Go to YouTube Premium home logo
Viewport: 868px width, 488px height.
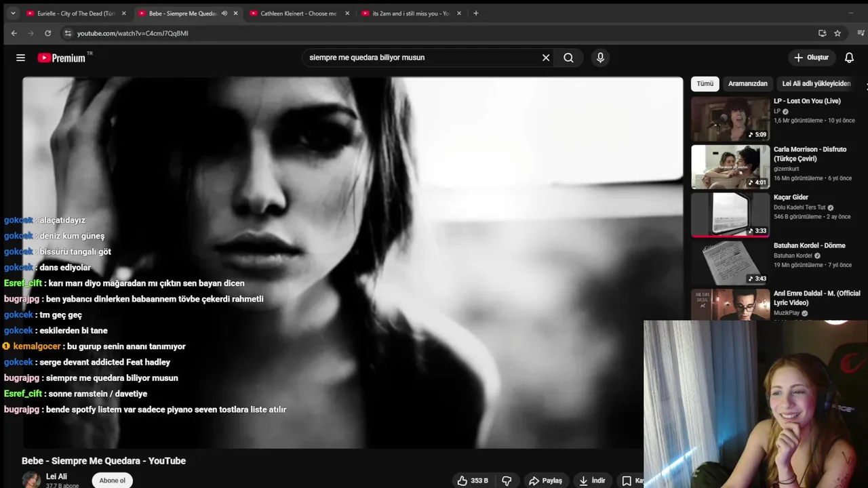point(64,58)
